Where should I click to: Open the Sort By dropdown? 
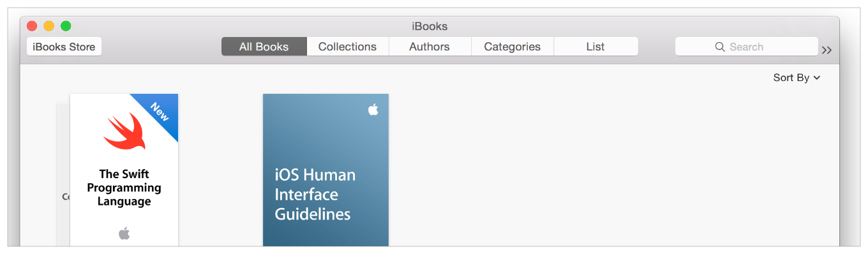tap(797, 77)
